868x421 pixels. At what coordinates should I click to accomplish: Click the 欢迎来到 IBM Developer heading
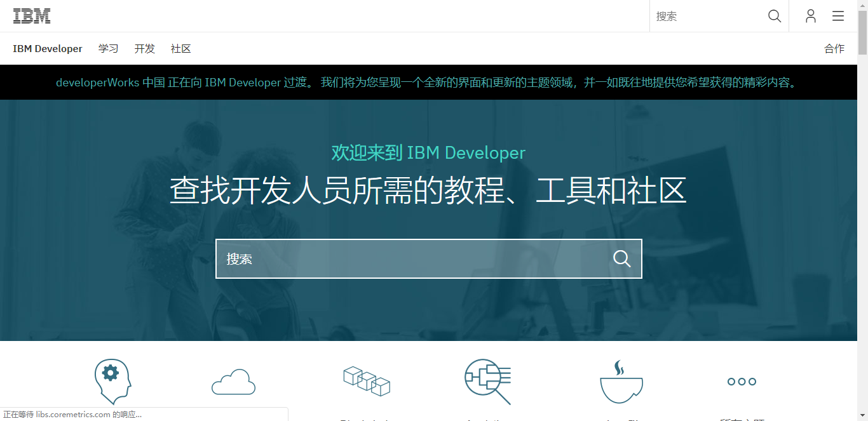click(x=428, y=152)
